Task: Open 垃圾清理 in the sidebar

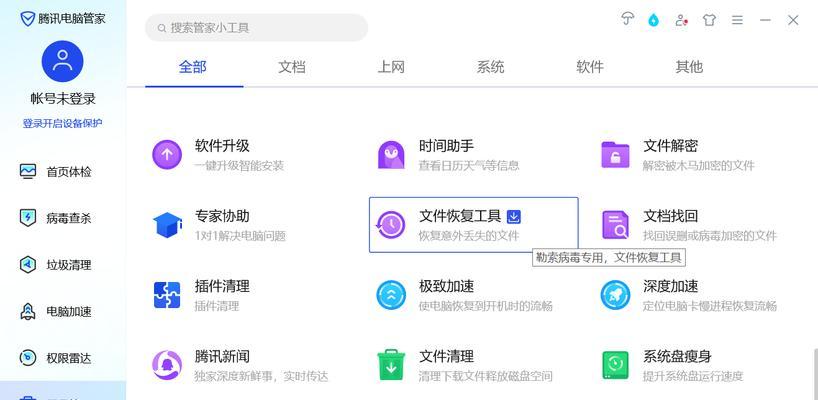Action: tap(56, 265)
